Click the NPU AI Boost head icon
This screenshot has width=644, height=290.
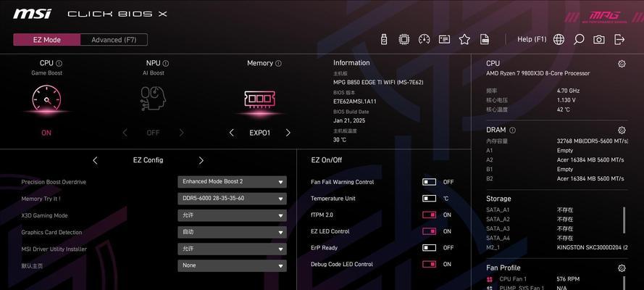(x=153, y=99)
